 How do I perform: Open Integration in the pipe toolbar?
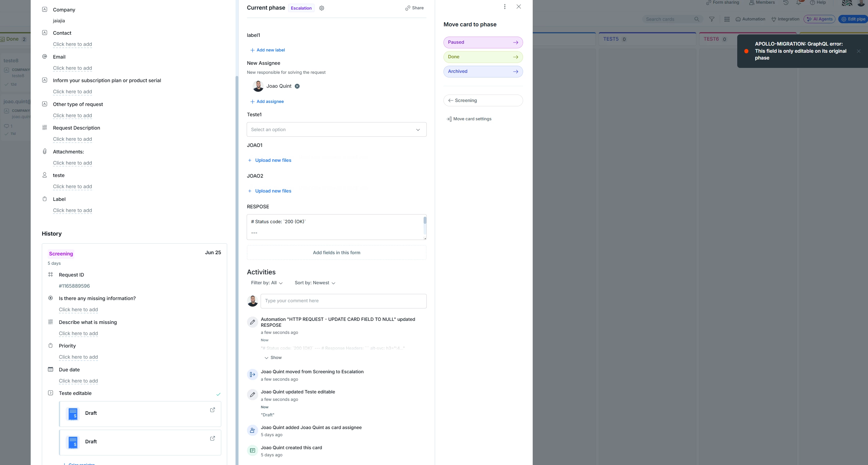click(785, 19)
